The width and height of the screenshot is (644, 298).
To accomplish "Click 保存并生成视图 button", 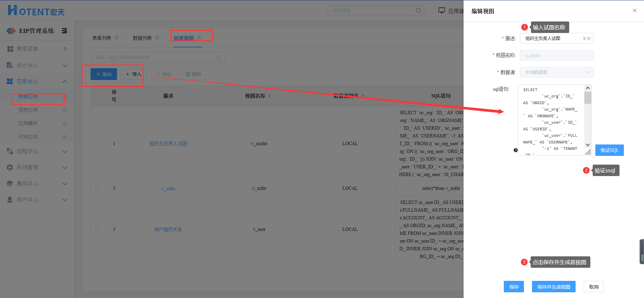I will pyautogui.click(x=553, y=287).
